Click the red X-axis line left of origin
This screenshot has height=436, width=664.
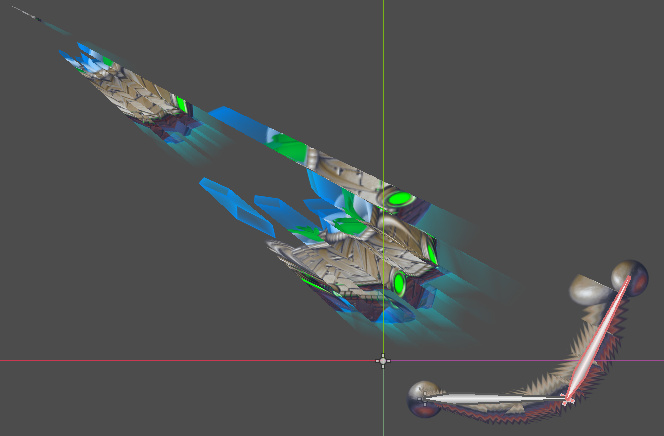click(x=150, y=360)
